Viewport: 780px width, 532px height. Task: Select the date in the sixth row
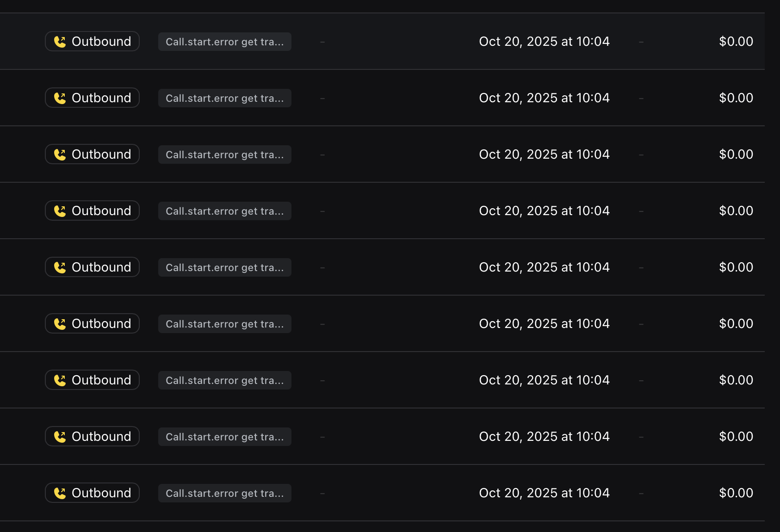(544, 323)
